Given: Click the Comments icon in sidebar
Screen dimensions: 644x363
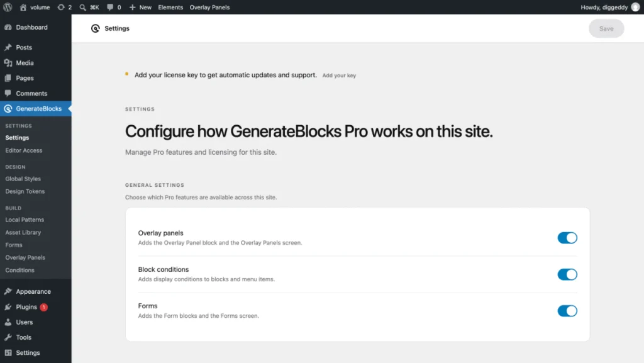Looking at the screenshot, I should point(8,93).
